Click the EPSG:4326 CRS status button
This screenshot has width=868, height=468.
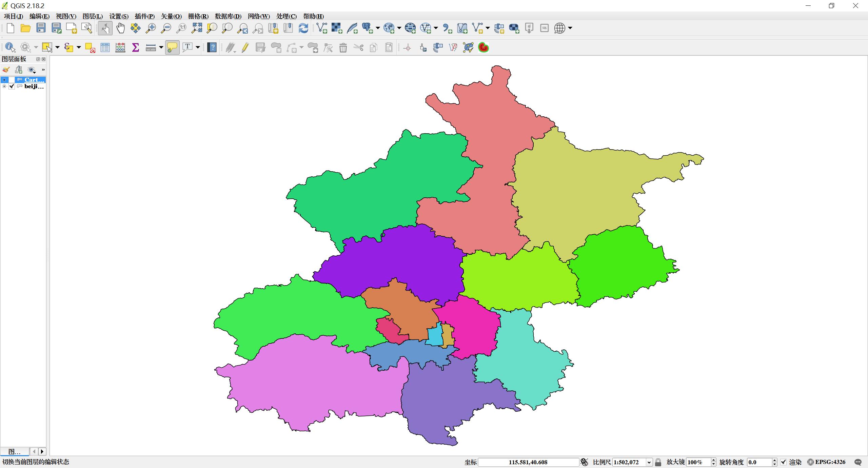826,462
